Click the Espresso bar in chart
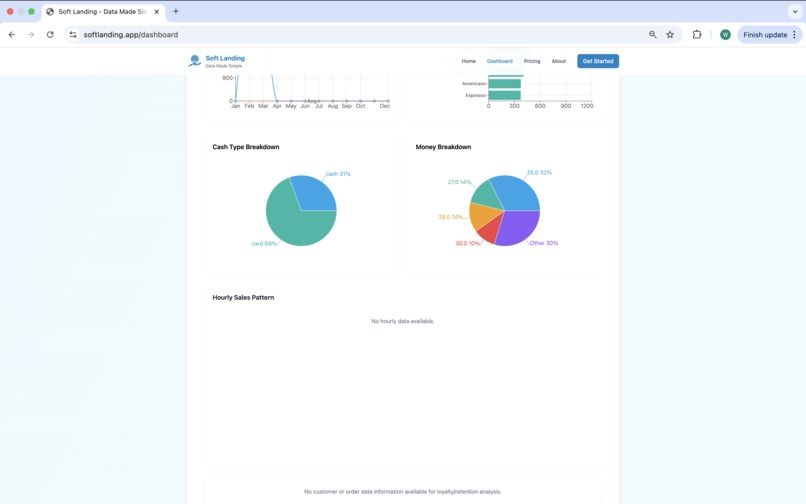806x504 pixels. (x=504, y=95)
